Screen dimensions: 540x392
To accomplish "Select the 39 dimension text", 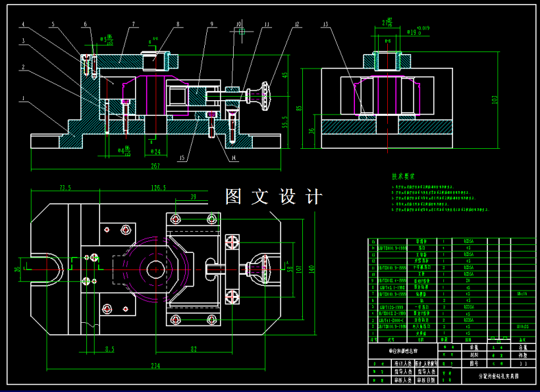I will [194, 197].
